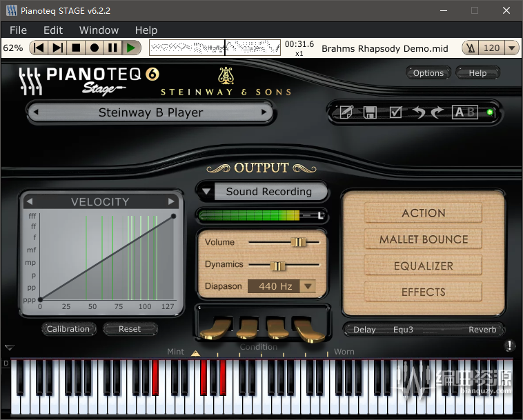Click the Sound Recording output label
523x420 pixels.
269,192
